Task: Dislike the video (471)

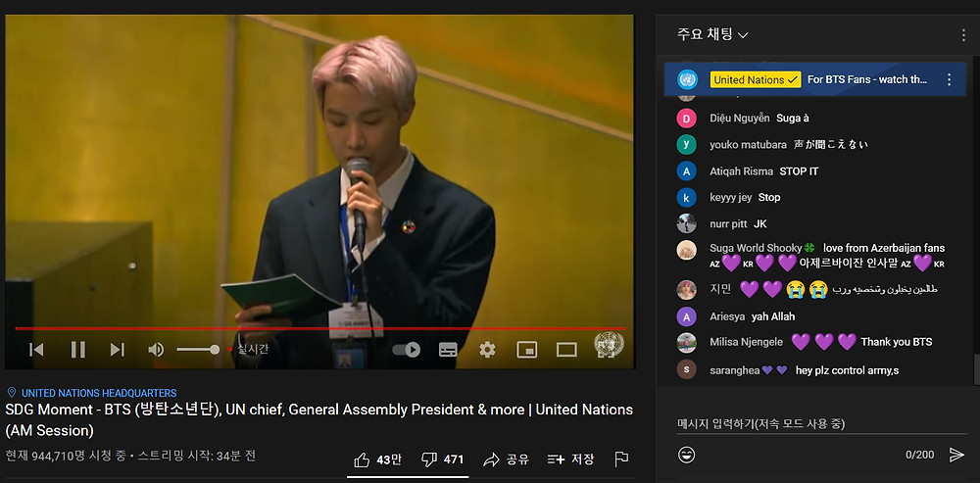Action: [x=443, y=459]
